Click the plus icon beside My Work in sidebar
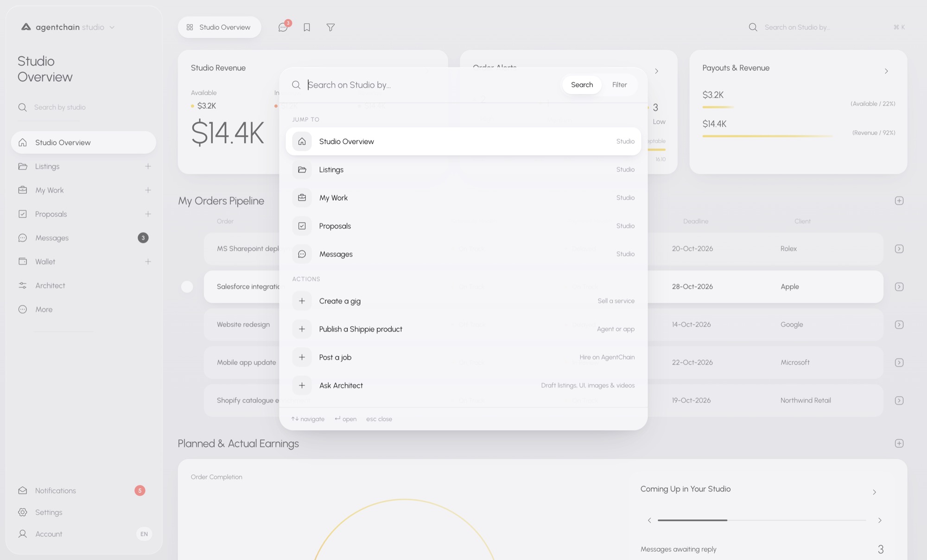Viewport: 927px width, 560px height. [x=148, y=190]
